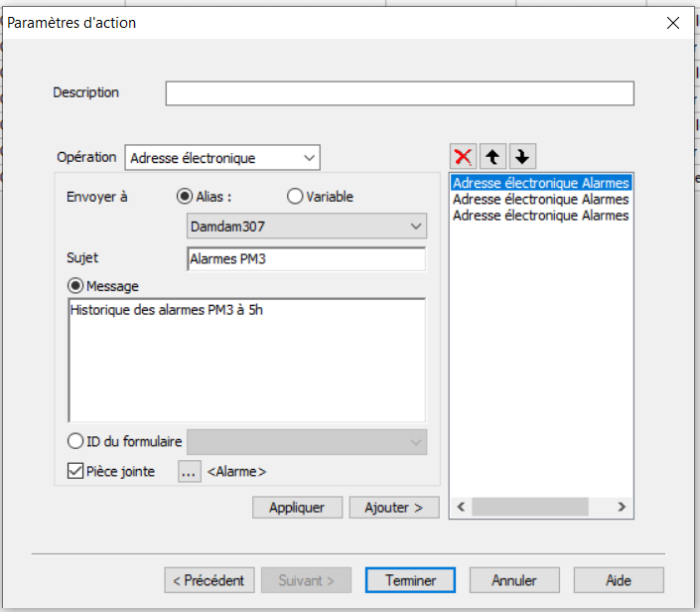The width and height of the screenshot is (700, 612).
Task: Close the Paramètres d'action dialog
Action: 674,22
